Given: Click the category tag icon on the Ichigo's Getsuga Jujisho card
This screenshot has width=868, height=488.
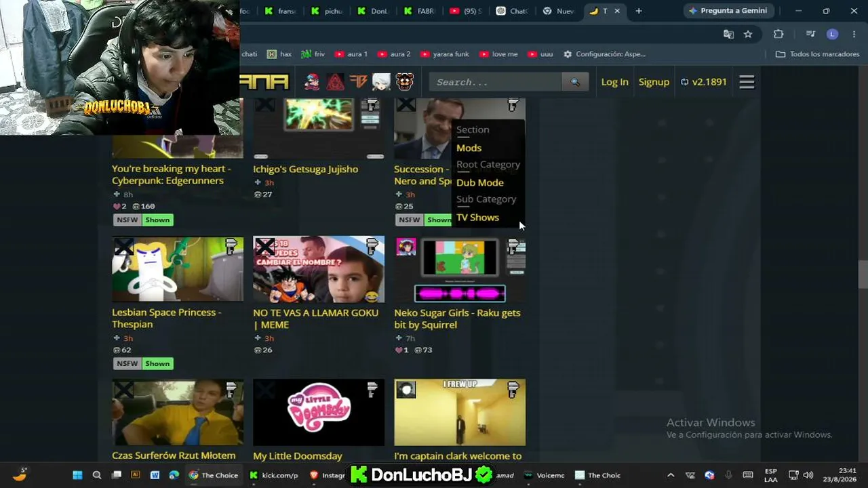Looking at the screenshot, I should (x=372, y=105).
